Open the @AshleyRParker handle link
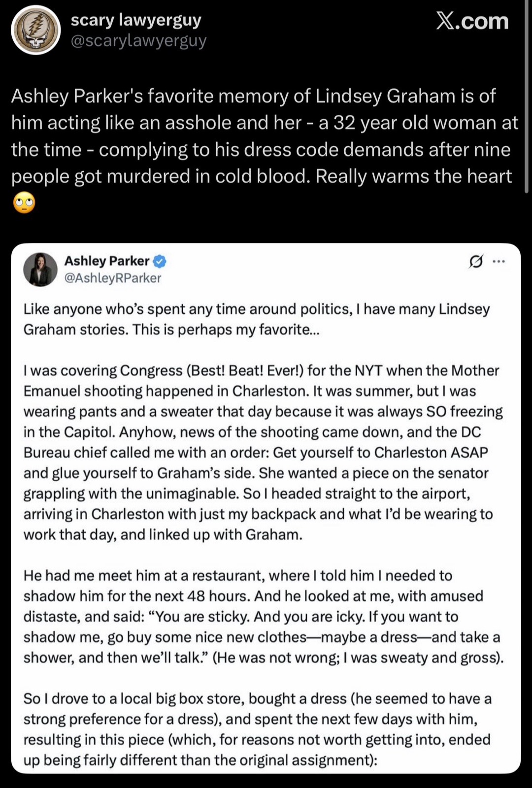This screenshot has height=788, width=532. [x=113, y=278]
